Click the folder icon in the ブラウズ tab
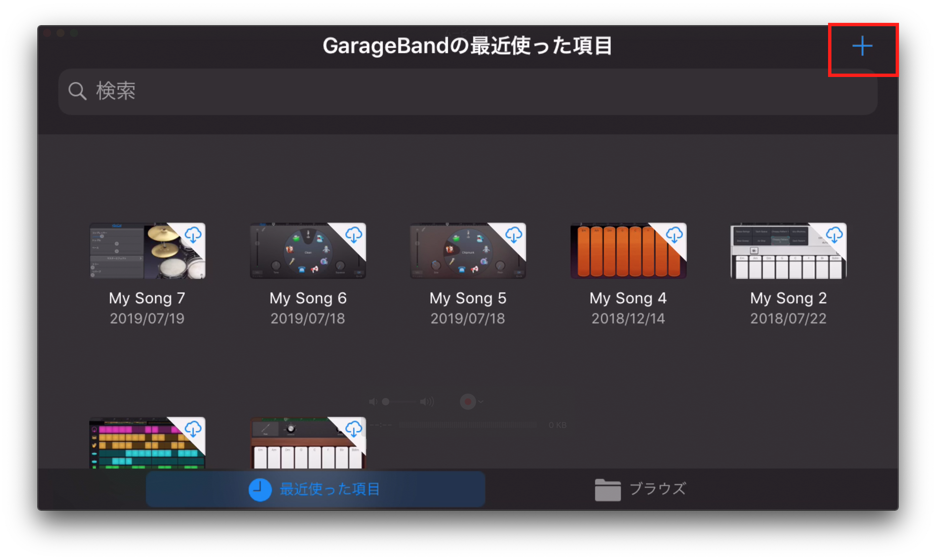This screenshot has height=560, width=936. pyautogui.click(x=608, y=490)
